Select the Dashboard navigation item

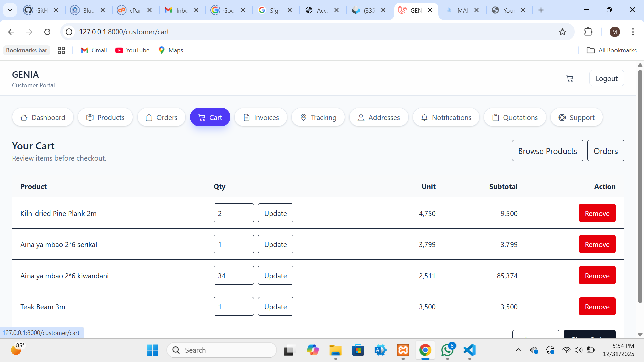point(43,117)
